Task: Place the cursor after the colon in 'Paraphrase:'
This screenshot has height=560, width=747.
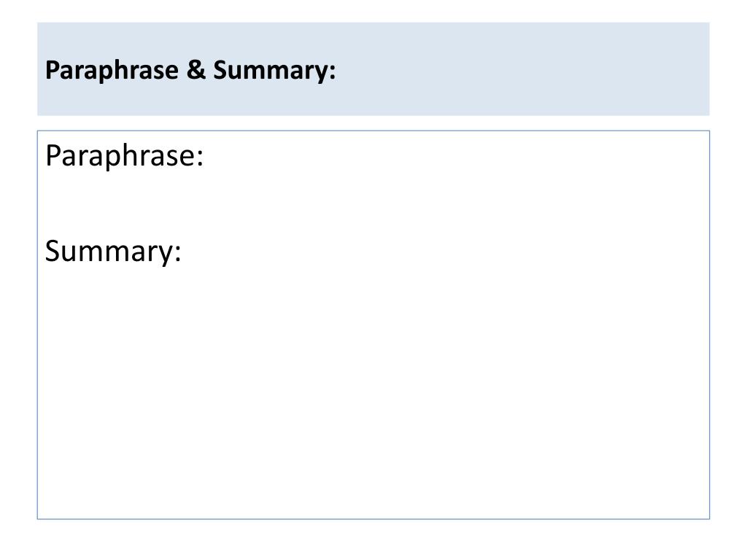Action: click(x=204, y=156)
